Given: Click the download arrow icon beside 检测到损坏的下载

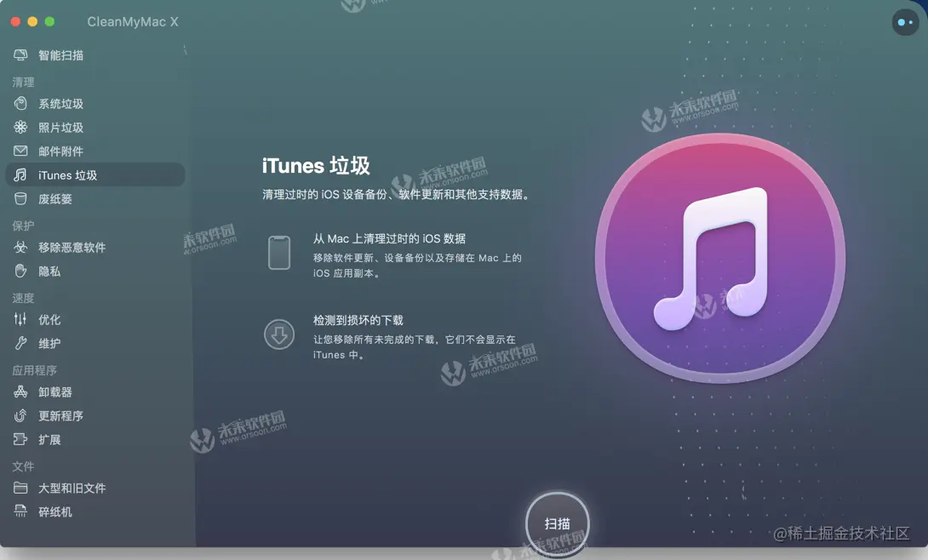Looking at the screenshot, I should (x=278, y=334).
